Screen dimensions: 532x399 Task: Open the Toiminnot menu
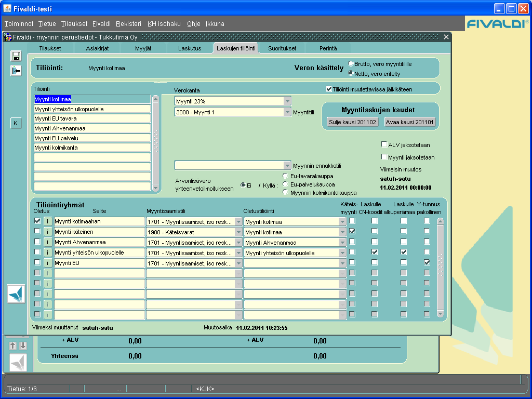tap(19, 24)
